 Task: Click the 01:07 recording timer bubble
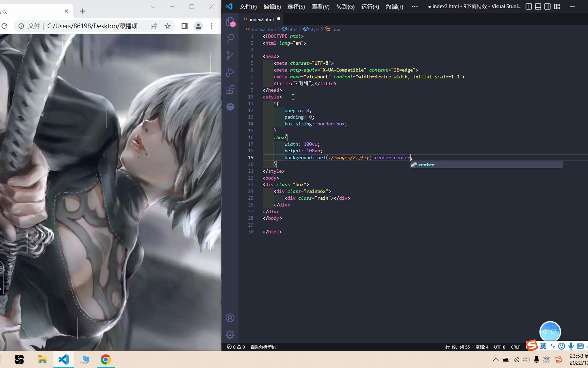click(550, 332)
